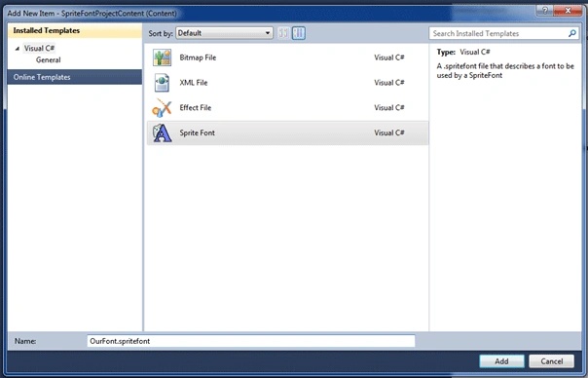This screenshot has height=378, width=588.
Task: Select the Bitmap File template name
Action: (x=198, y=57)
